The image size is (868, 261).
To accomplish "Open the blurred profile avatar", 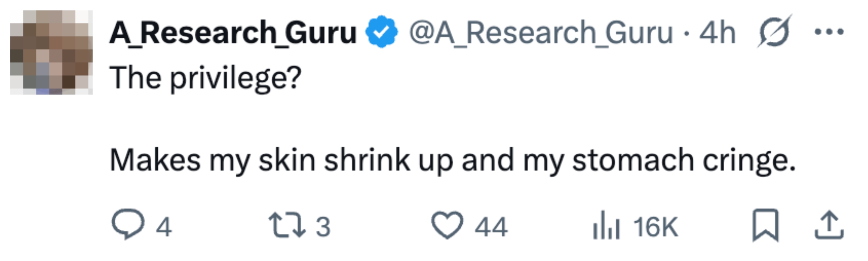I will (51, 52).
